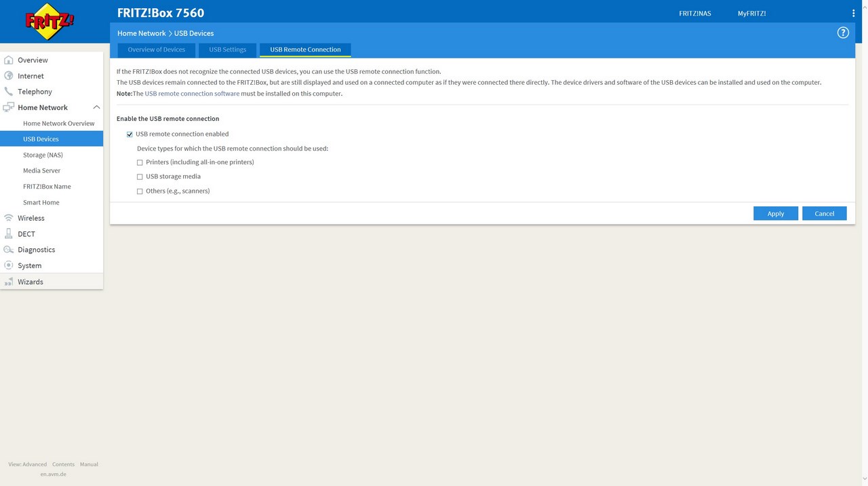
Task: Click the Internet globe icon
Action: 8,75
